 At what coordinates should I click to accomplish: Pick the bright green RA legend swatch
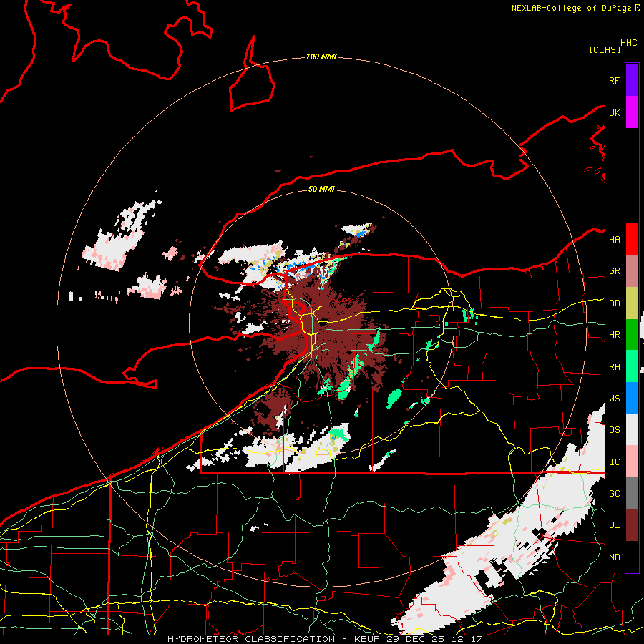coord(632,366)
